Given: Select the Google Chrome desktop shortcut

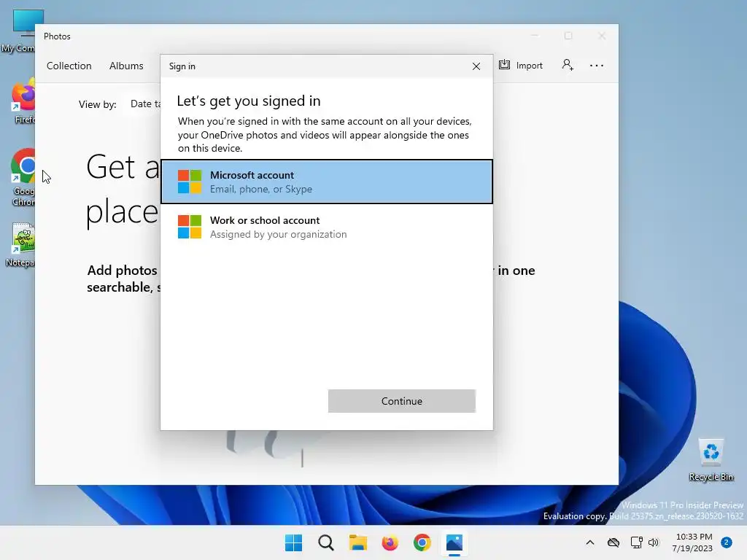Looking at the screenshot, I should [23, 177].
